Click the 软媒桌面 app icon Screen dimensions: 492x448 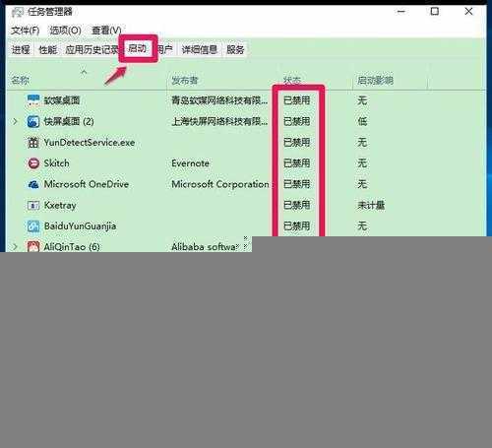coord(33,100)
